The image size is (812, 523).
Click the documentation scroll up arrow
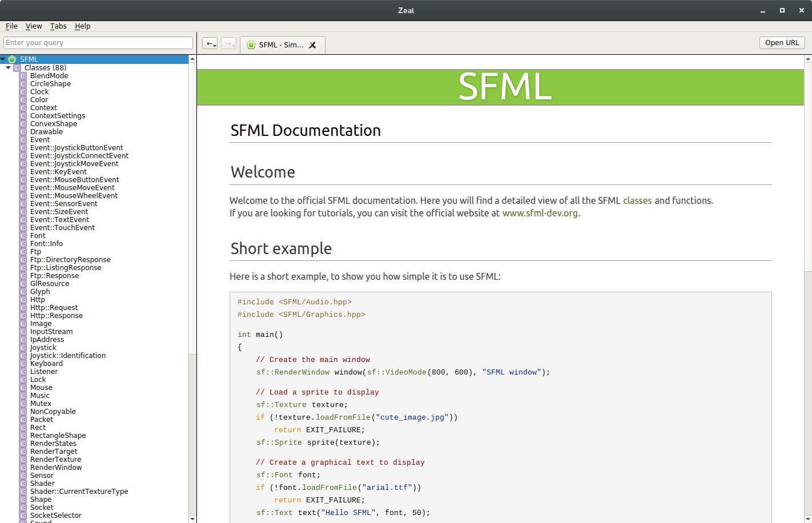pos(808,59)
